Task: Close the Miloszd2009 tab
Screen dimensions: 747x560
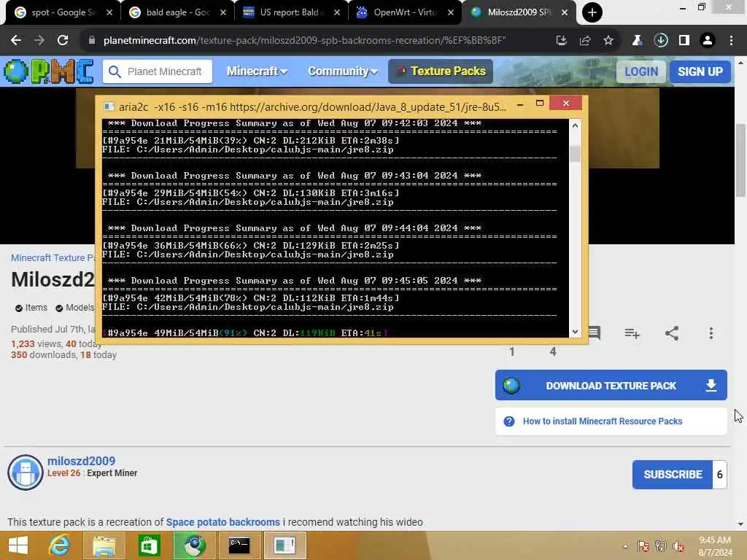Action: click(x=565, y=12)
